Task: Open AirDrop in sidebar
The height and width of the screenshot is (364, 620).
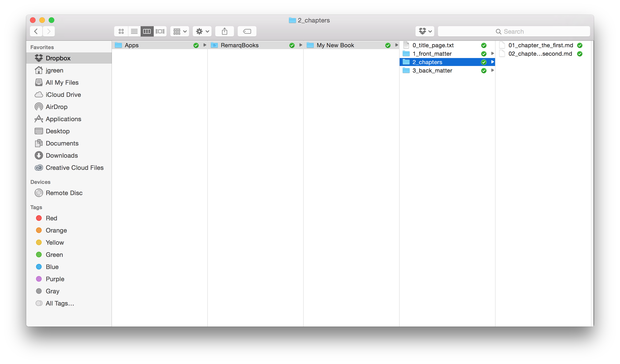Action: [69, 107]
